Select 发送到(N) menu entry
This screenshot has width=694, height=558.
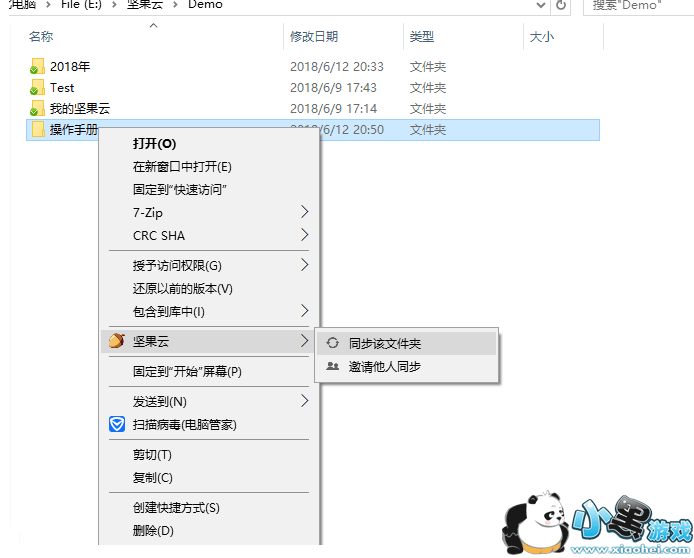pyautogui.click(x=208, y=401)
